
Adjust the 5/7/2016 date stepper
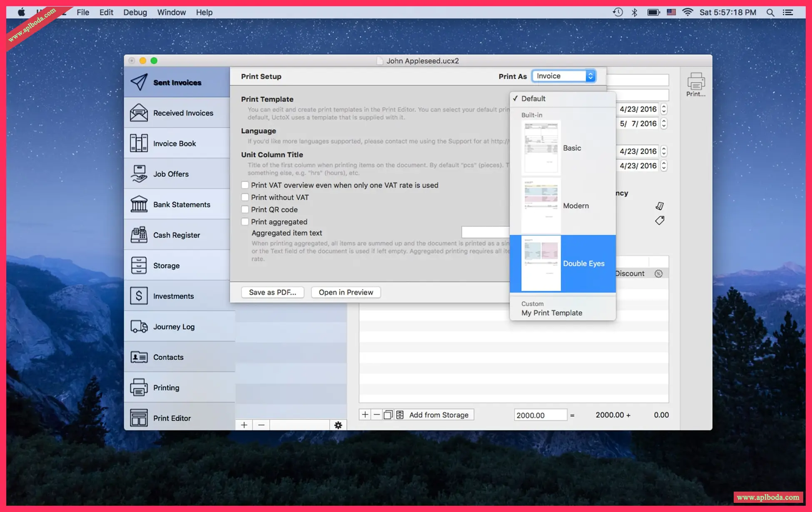coord(664,124)
